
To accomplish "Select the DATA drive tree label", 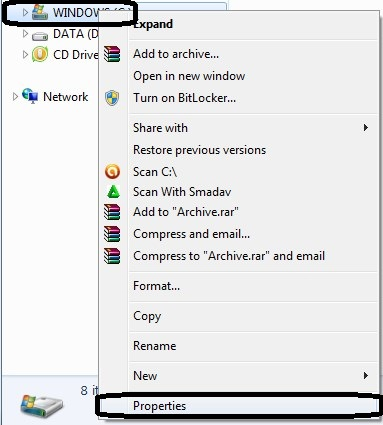I will (76, 34).
